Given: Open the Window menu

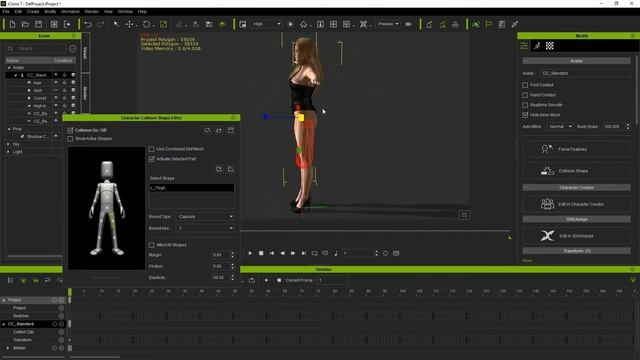Looking at the screenshot, I should (x=125, y=11).
